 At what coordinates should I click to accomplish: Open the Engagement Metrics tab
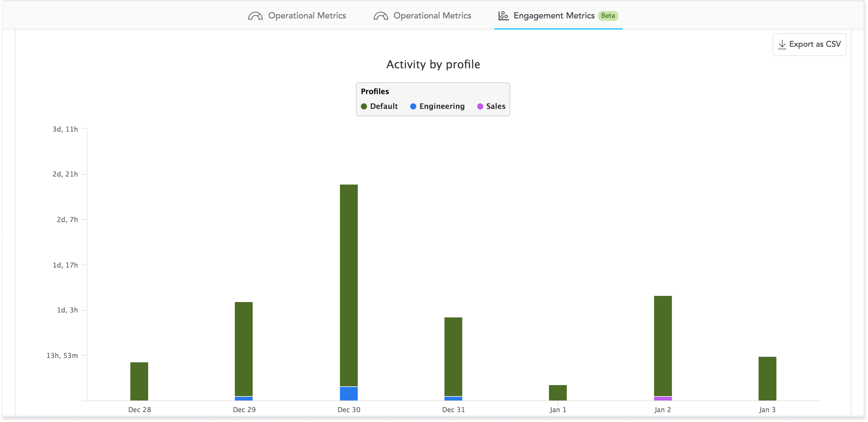[x=558, y=15]
